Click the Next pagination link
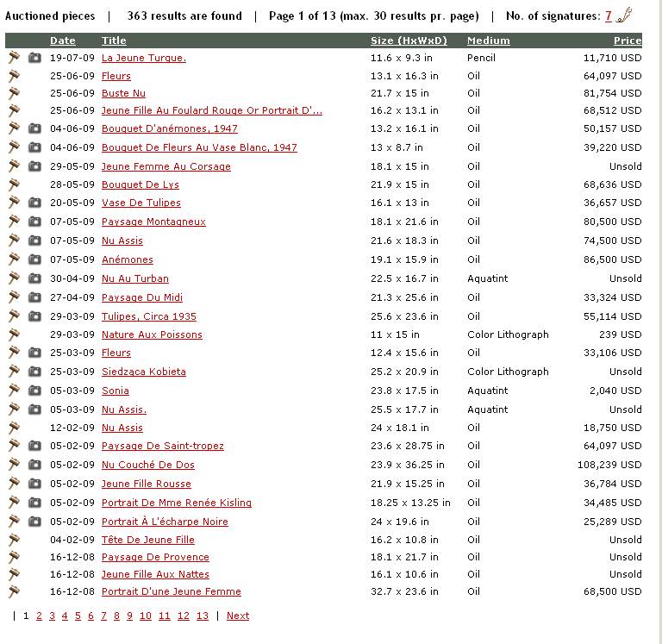 point(238,616)
